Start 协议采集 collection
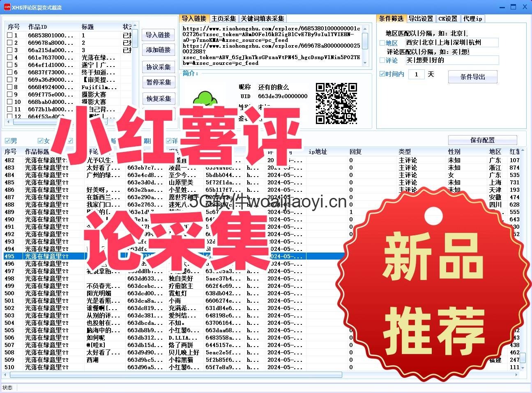This screenshot has height=393, width=532. (158, 67)
